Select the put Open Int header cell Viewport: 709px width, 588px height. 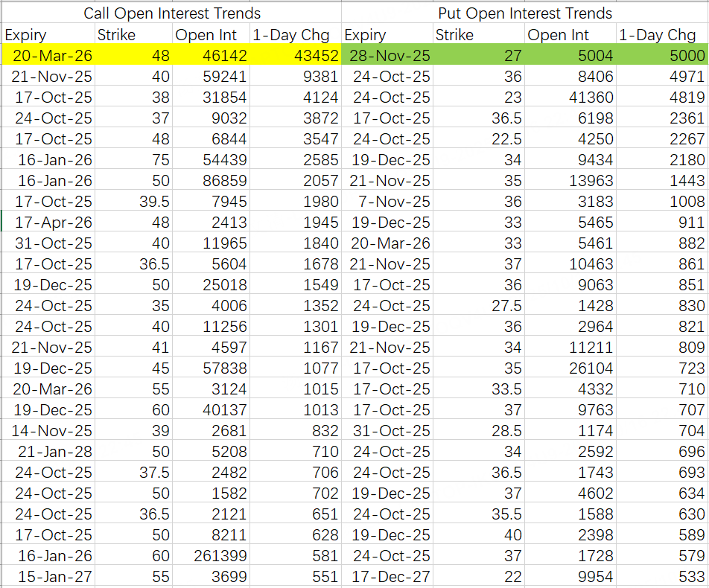pyautogui.click(x=570, y=34)
